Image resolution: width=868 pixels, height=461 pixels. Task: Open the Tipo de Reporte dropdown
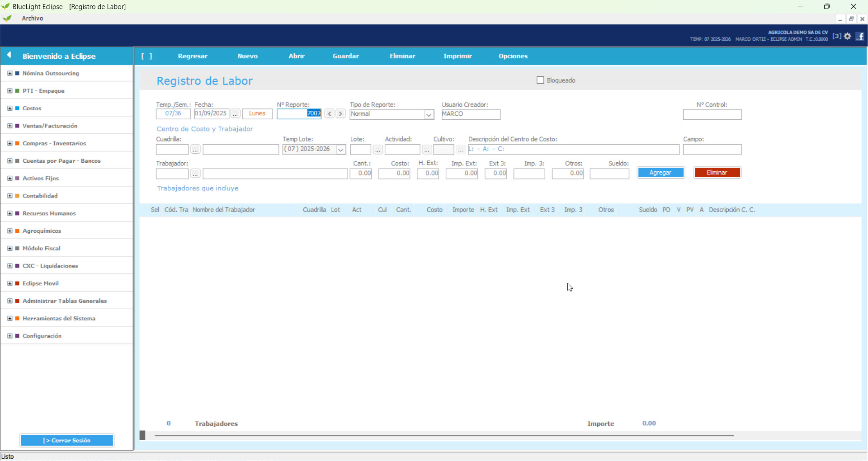(x=428, y=114)
